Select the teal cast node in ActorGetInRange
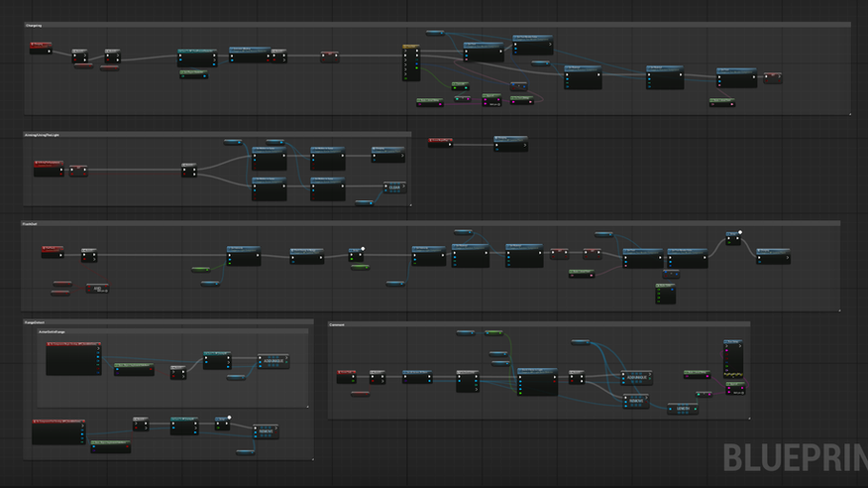The width and height of the screenshot is (868, 488). click(216, 361)
